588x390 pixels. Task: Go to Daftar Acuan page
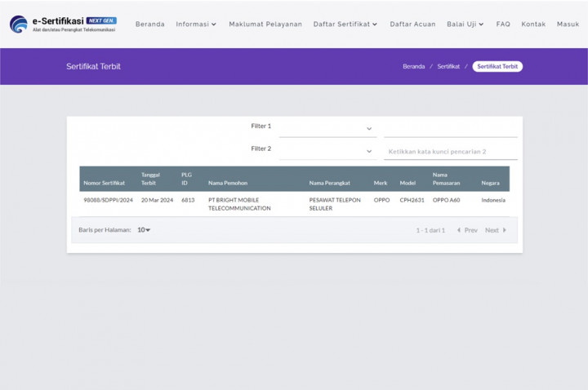[x=412, y=24]
